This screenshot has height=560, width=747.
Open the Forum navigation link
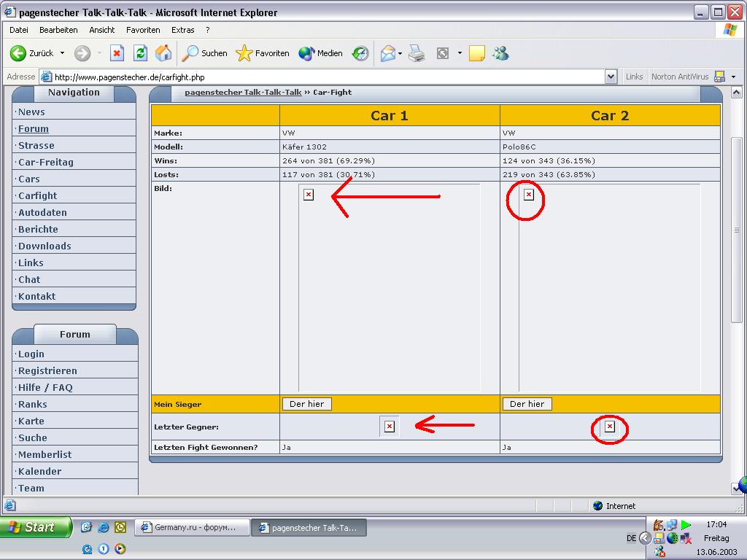coord(34,128)
